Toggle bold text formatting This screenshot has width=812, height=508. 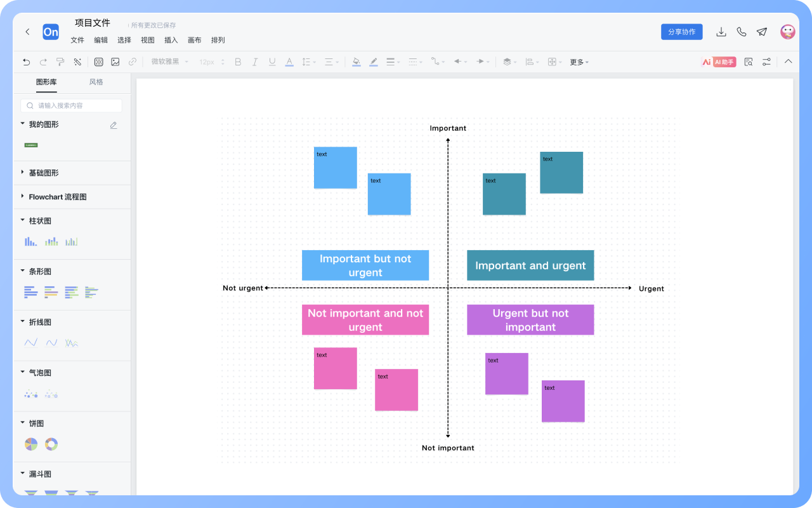pyautogui.click(x=238, y=62)
